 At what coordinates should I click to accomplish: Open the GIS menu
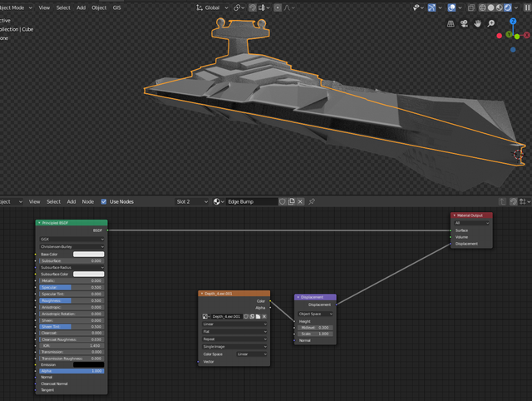pos(116,7)
